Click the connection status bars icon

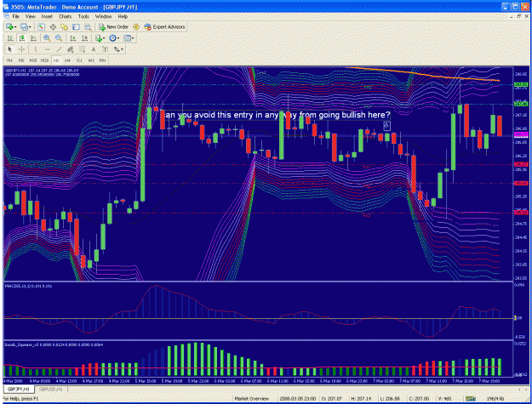point(470,399)
